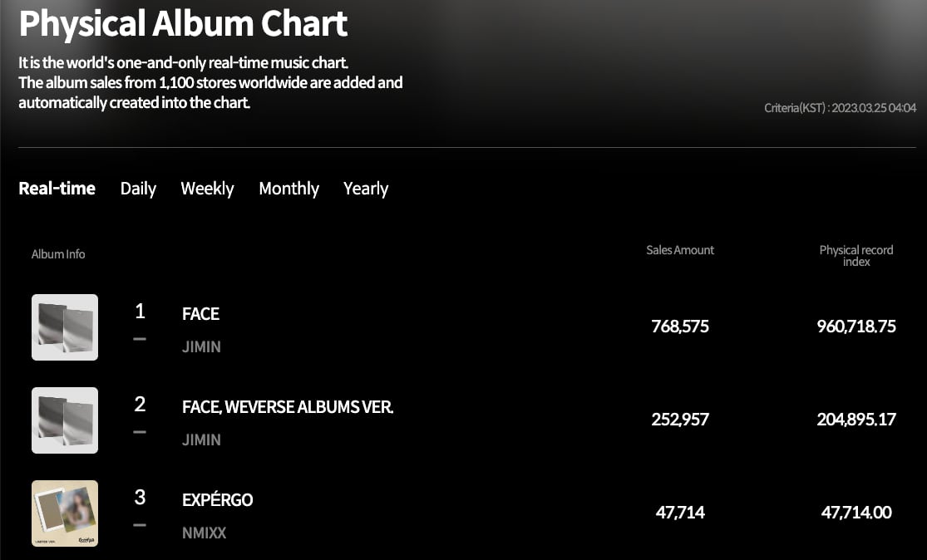Click the EXPÉRGO album cover thumbnail
This screenshot has height=560, width=927.
coord(65,513)
